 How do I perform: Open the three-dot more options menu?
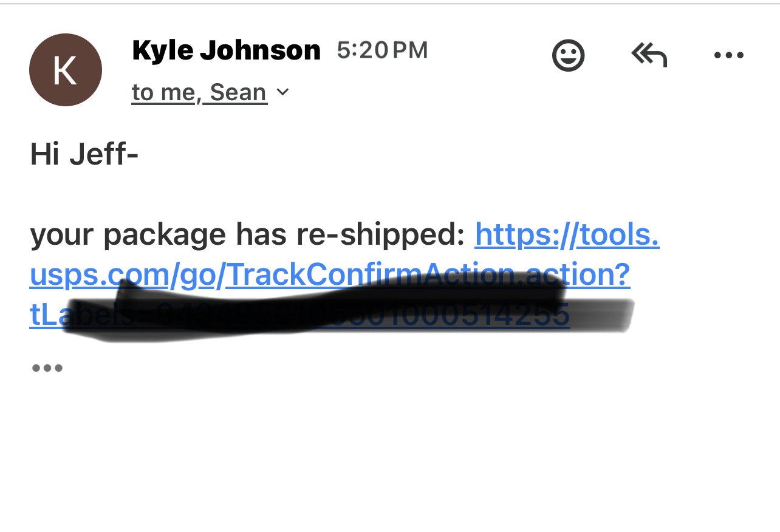click(x=729, y=55)
